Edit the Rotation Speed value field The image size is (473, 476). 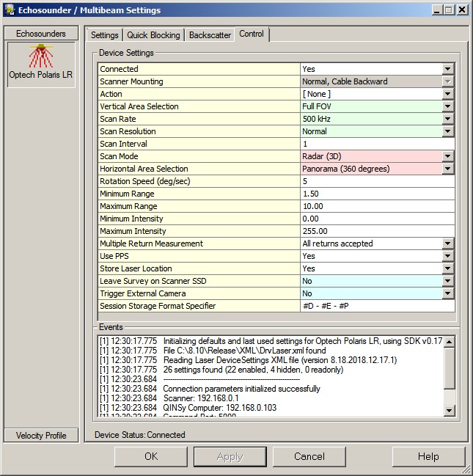point(378,181)
